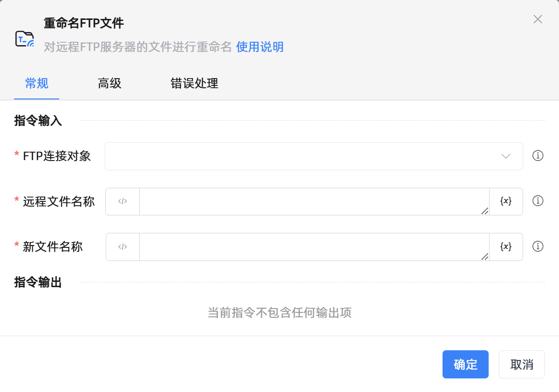559x392 pixels.
Task: Click the 新文件名称 field label
Action: click(53, 246)
